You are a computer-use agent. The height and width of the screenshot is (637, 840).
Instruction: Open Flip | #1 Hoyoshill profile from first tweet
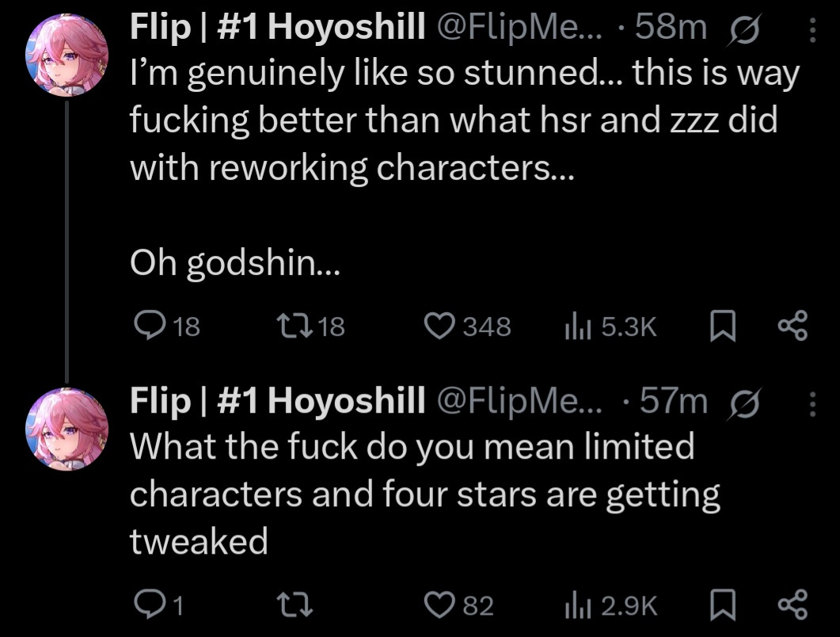(x=278, y=26)
